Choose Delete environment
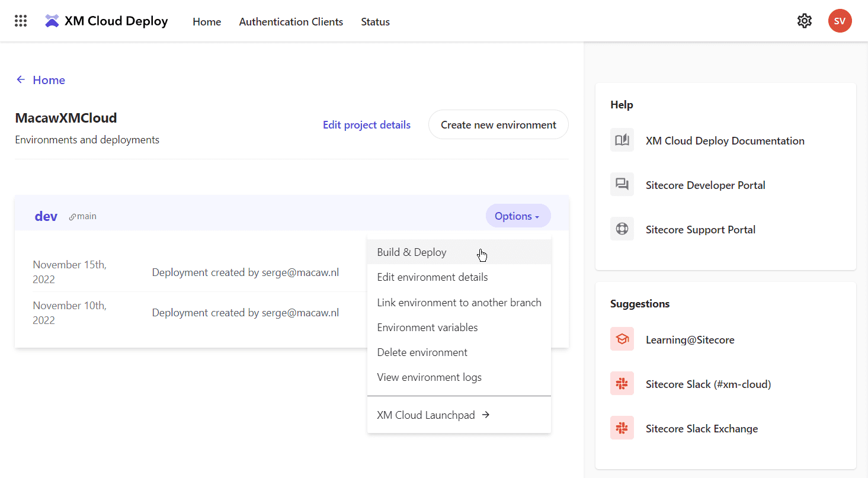 pos(459,352)
